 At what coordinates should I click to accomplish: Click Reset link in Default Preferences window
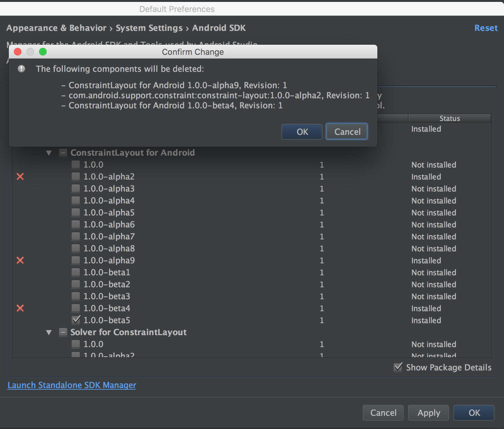pos(486,28)
